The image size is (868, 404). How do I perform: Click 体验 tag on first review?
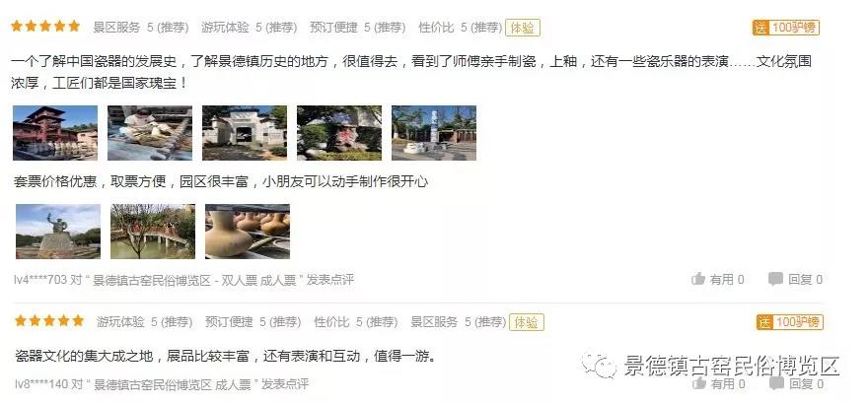pyautogui.click(x=522, y=28)
